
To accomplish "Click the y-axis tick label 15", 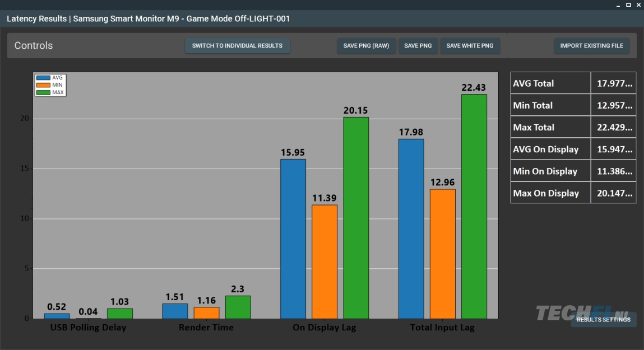I will click(25, 169).
